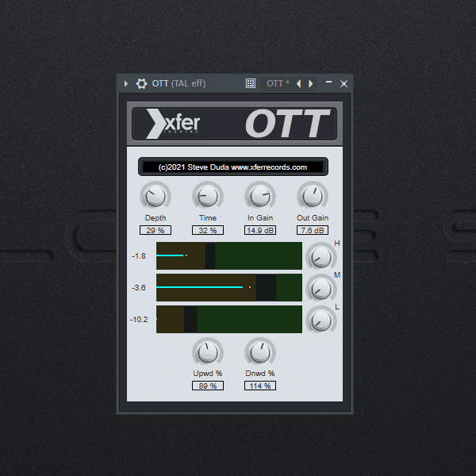Image resolution: width=476 pixels, height=476 pixels.
Task: Click the grid-shaped icon in the title bar
Action: 251,83
